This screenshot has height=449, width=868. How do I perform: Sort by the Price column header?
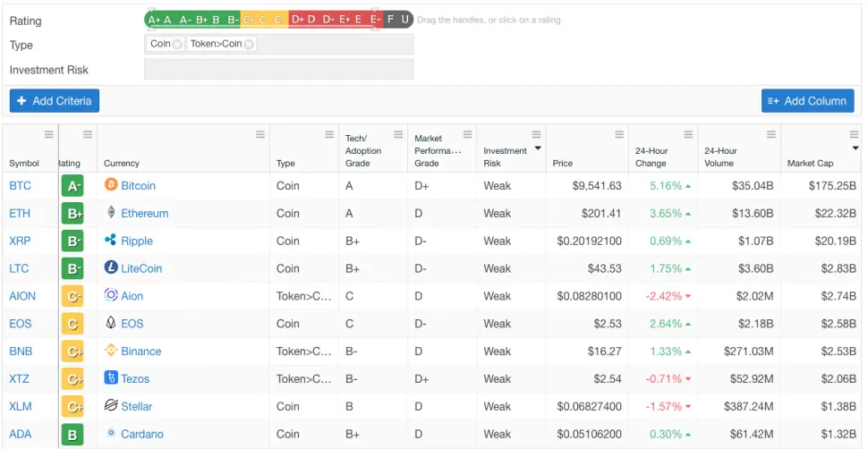click(563, 164)
